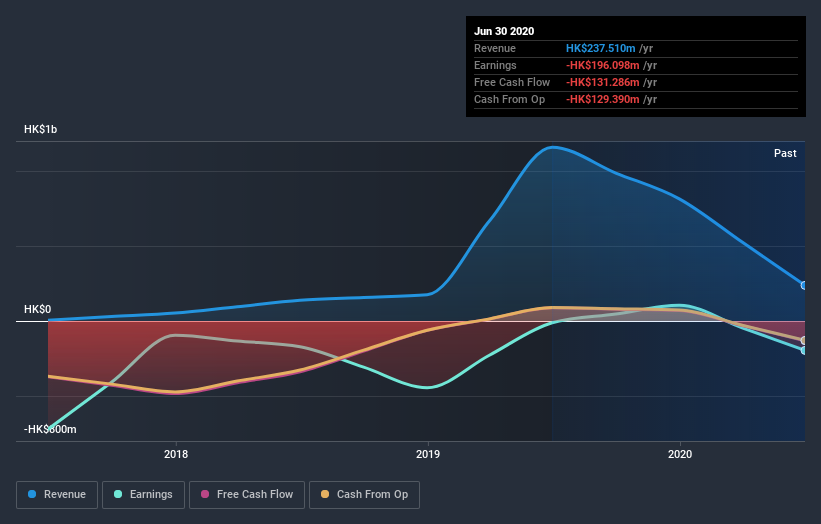Click the revenue line peak in mid-2019
821x524 pixels.
tap(553, 148)
